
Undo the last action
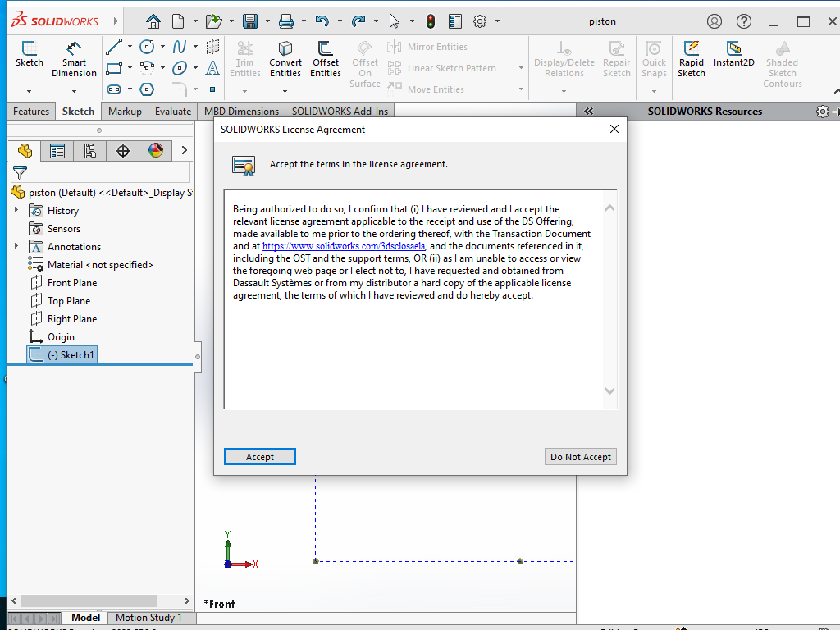click(322, 21)
